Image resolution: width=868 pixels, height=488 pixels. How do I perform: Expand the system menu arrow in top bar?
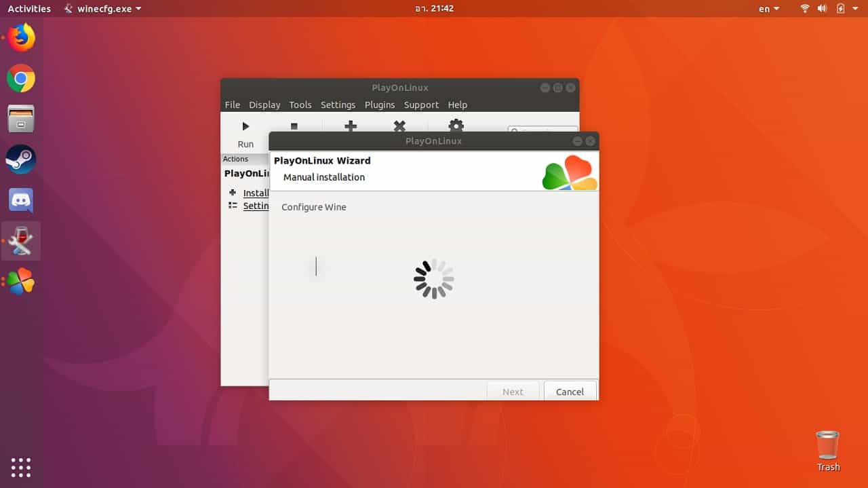click(856, 9)
